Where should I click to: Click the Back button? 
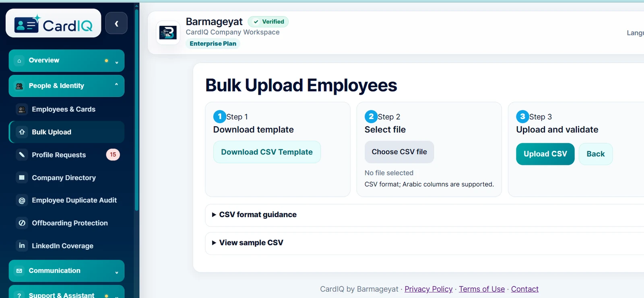[596, 154]
